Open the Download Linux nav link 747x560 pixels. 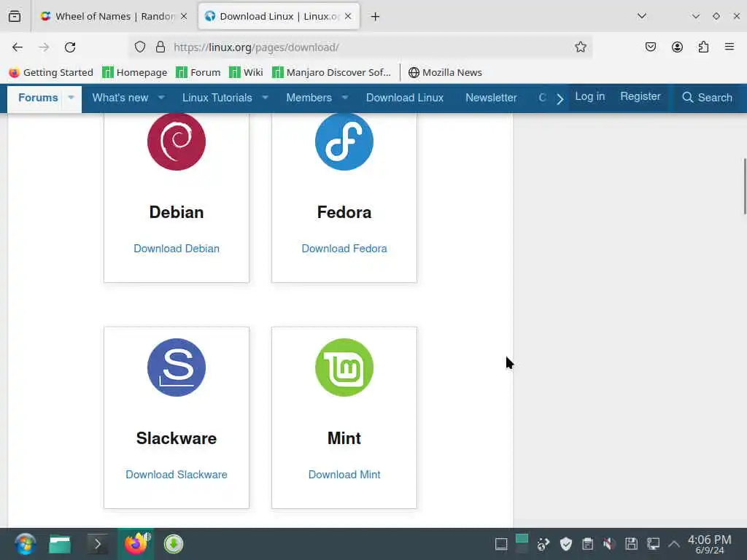click(404, 98)
